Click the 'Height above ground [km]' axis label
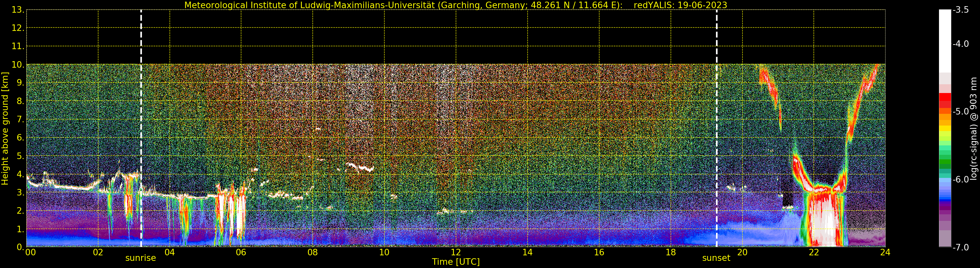 5,128
